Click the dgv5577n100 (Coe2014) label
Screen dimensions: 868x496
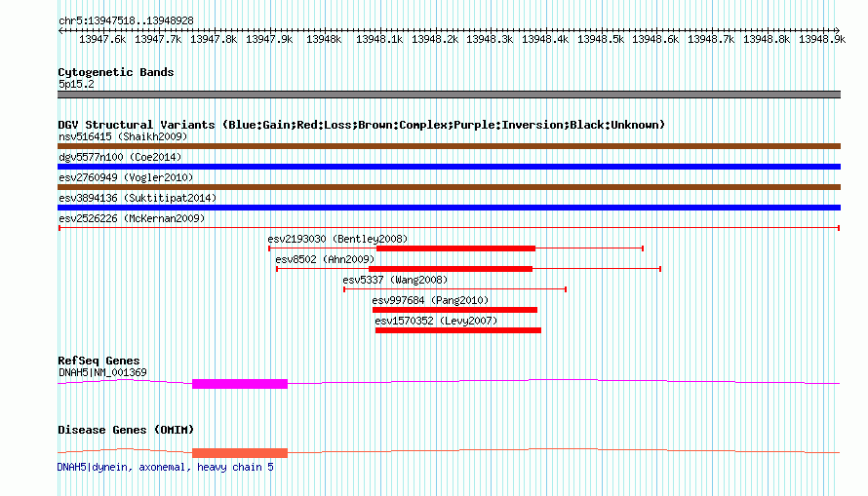point(120,157)
